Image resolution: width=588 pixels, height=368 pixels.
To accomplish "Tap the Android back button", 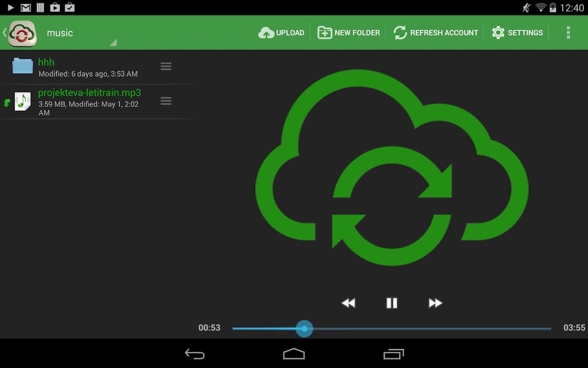I will point(195,354).
